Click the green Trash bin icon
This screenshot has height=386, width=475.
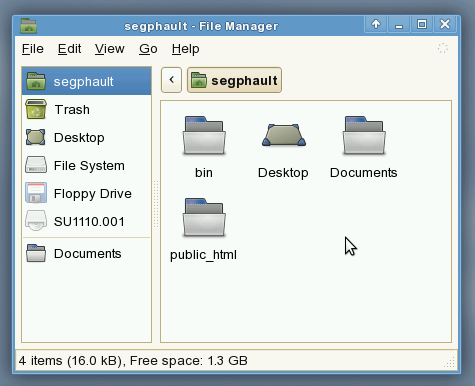coord(36,109)
